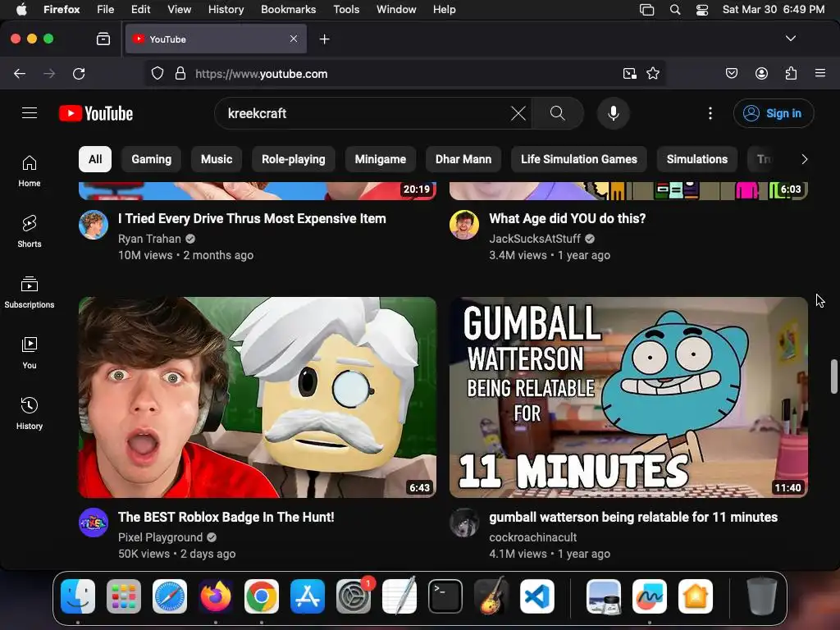
Task: Show more filter chips with right arrow
Action: [804, 159]
